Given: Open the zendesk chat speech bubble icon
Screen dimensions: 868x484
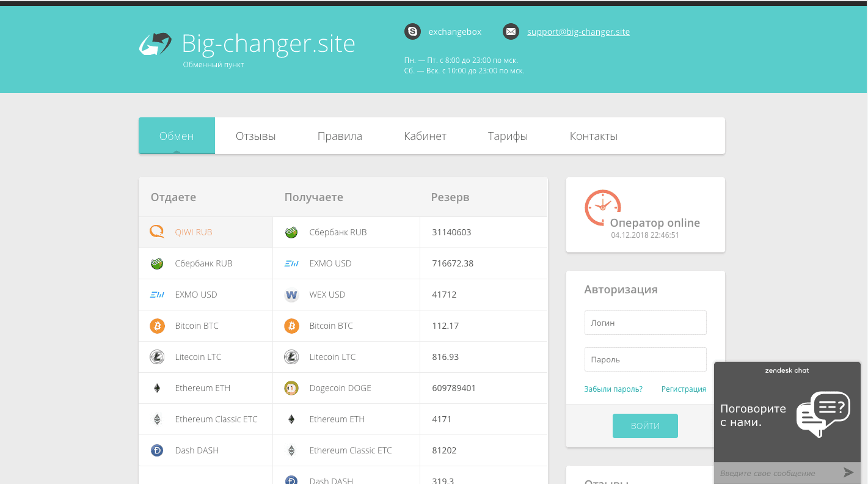Looking at the screenshot, I should pyautogui.click(x=823, y=414).
